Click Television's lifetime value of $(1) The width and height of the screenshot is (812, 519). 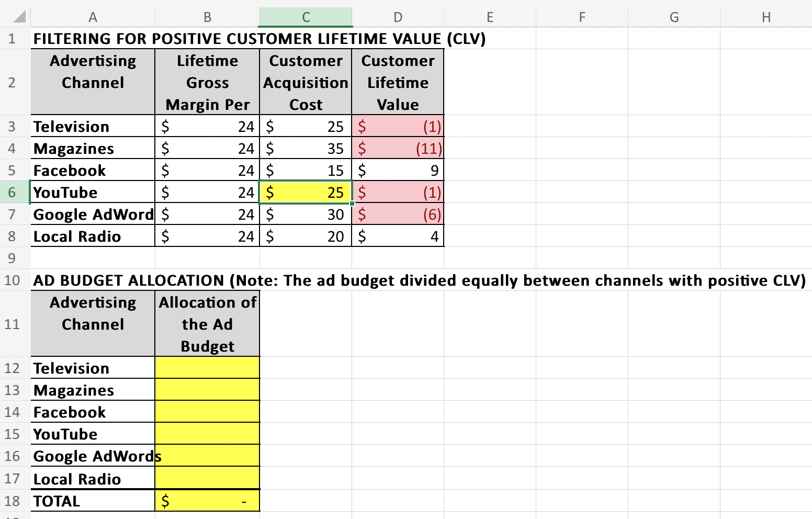(x=398, y=126)
